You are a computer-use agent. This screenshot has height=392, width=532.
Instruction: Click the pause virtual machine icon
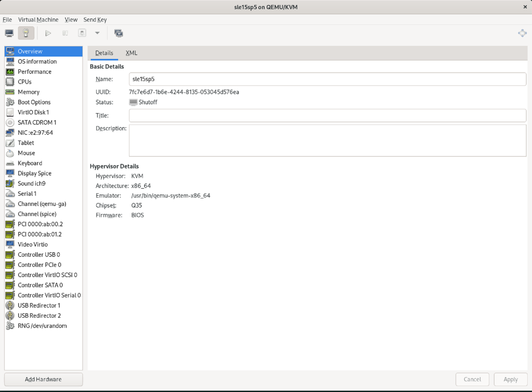coord(65,33)
